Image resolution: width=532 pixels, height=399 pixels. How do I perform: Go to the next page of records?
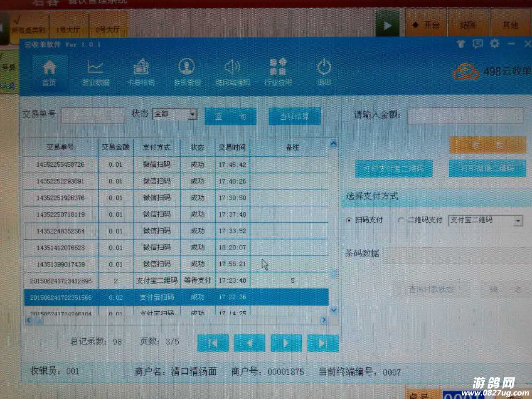286,343
